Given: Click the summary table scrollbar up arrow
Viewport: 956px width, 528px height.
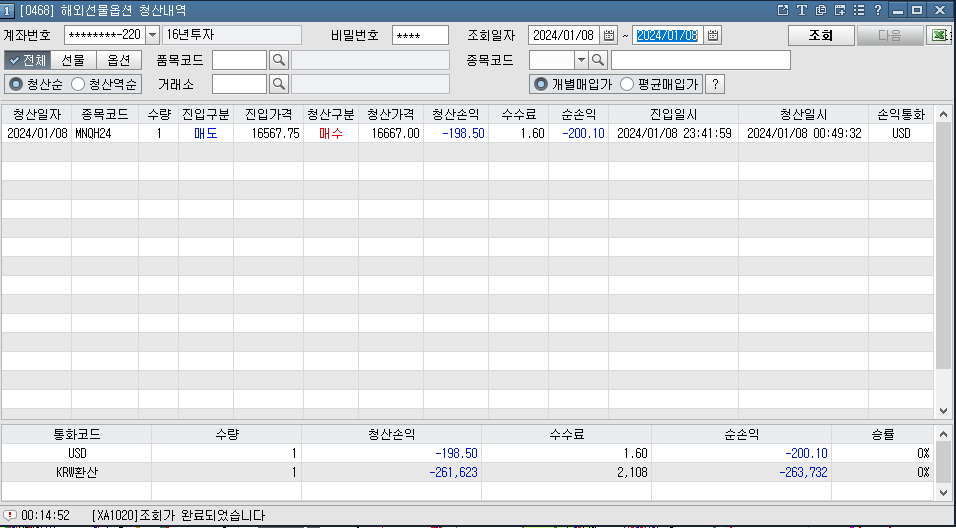Looking at the screenshot, I should [943, 434].
